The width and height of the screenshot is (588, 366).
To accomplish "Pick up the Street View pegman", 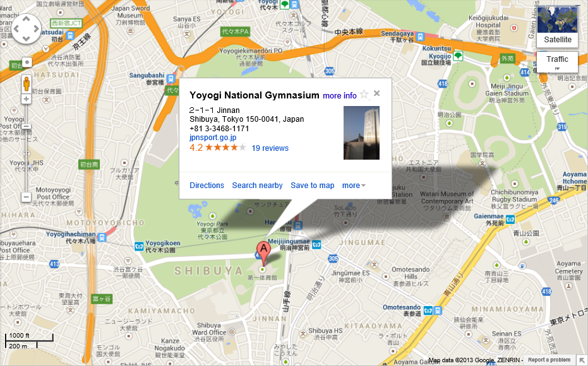I will point(27,83).
